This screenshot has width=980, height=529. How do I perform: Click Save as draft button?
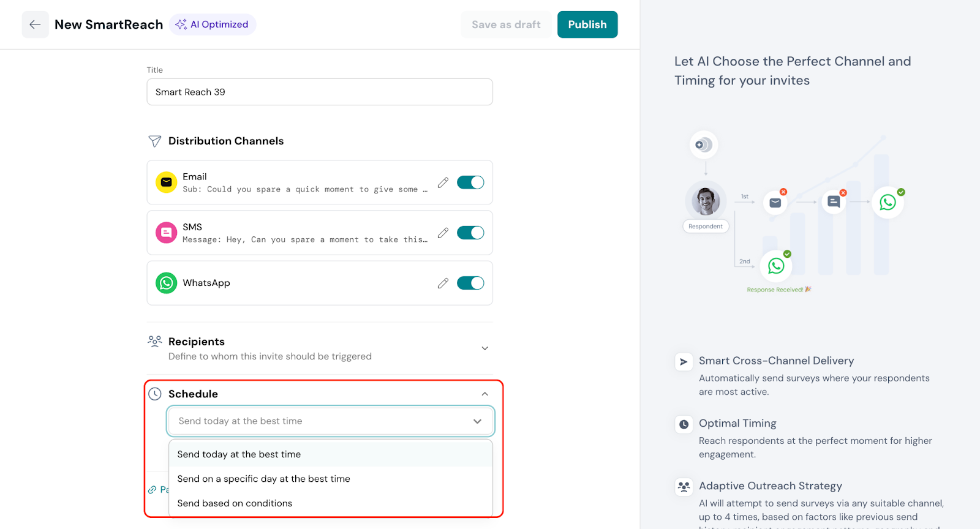tap(506, 24)
